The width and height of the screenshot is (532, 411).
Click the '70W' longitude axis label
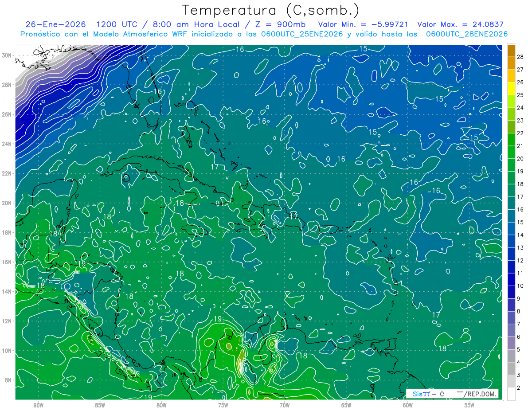(285, 405)
